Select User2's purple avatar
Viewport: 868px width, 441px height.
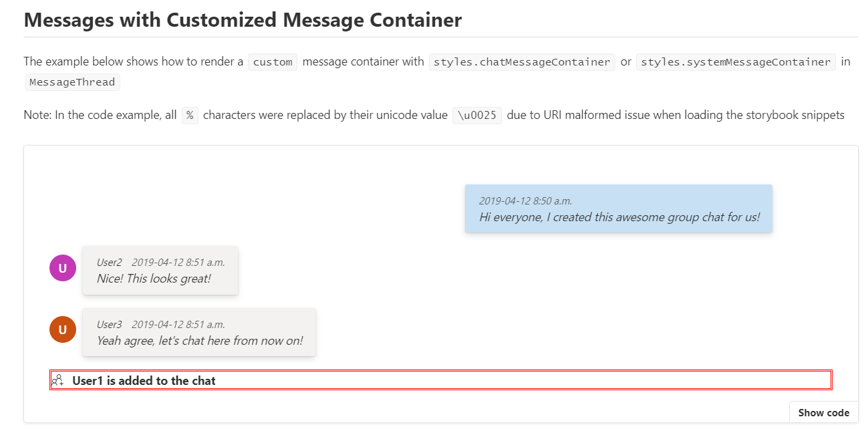(x=62, y=267)
